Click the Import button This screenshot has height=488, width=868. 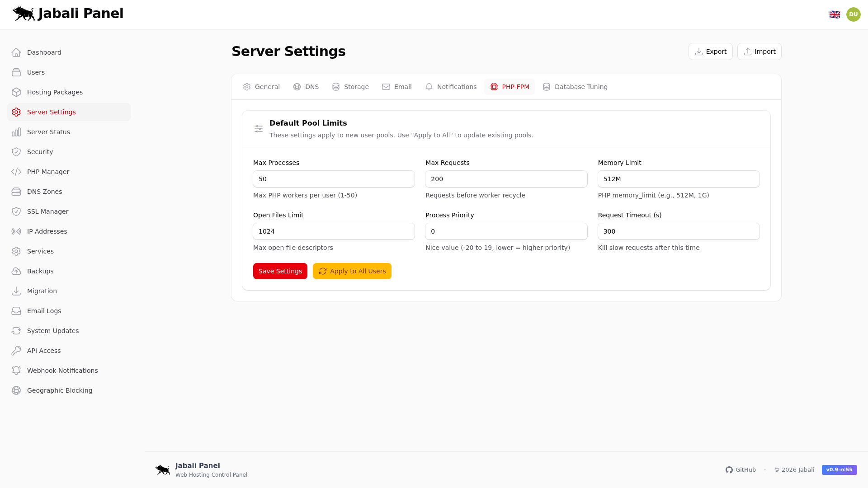[x=759, y=52]
